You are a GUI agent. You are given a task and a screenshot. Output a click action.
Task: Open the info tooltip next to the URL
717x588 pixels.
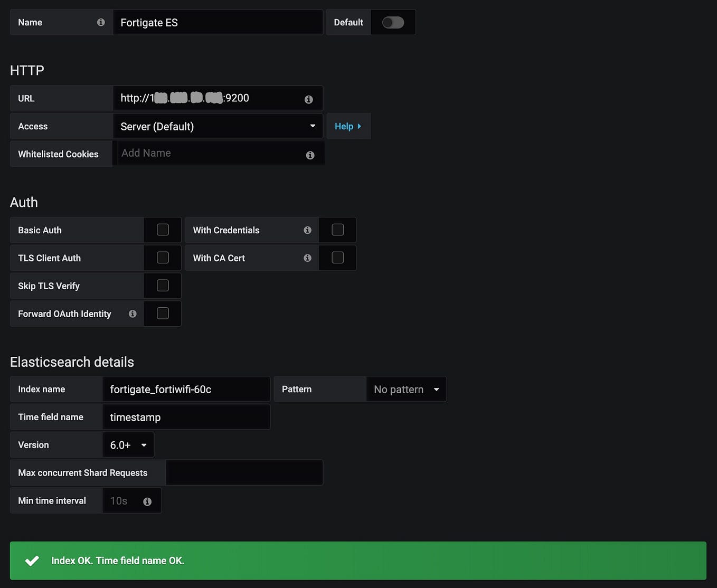308,99
